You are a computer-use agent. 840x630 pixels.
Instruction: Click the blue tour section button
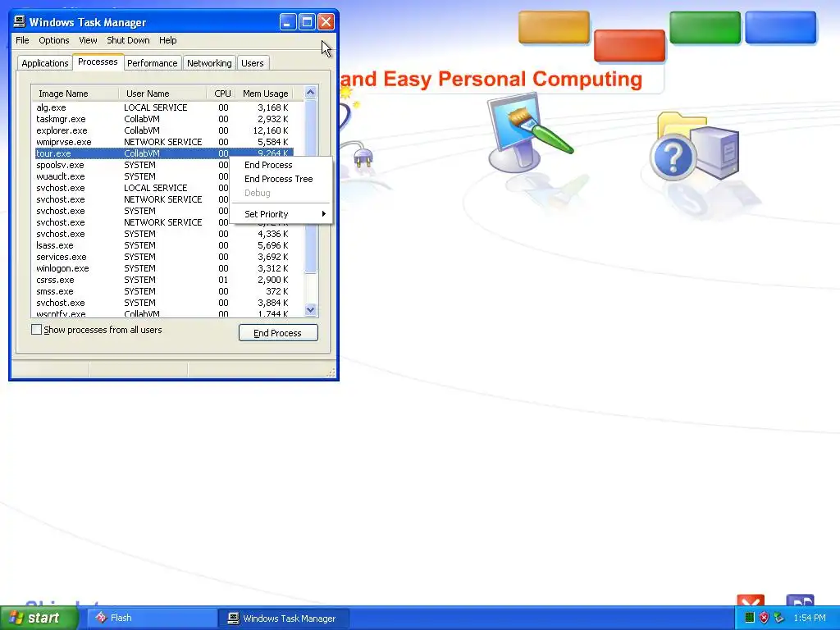click(x=781, y=27)
